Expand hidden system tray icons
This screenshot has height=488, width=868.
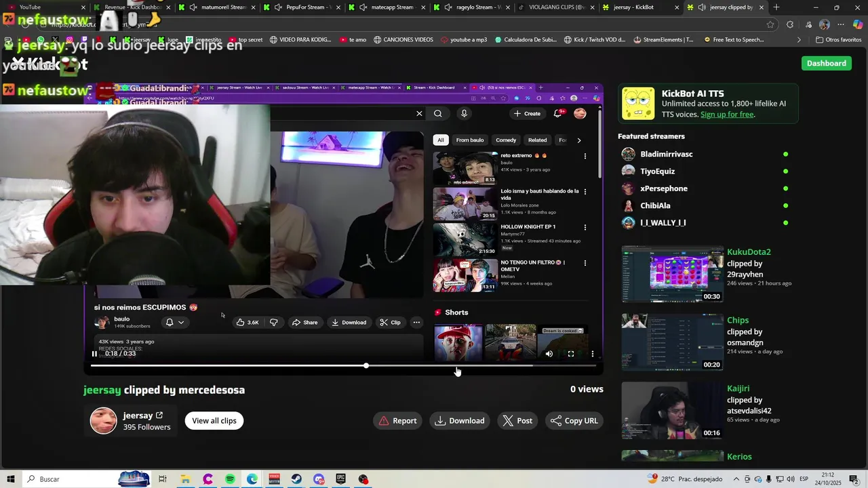(x=736, y=479)
